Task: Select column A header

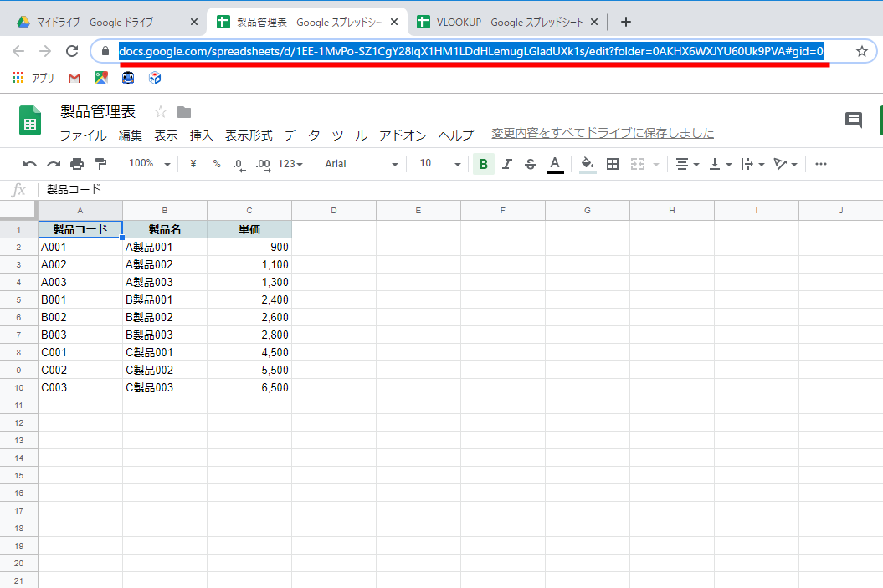Action: click(80, 211)
